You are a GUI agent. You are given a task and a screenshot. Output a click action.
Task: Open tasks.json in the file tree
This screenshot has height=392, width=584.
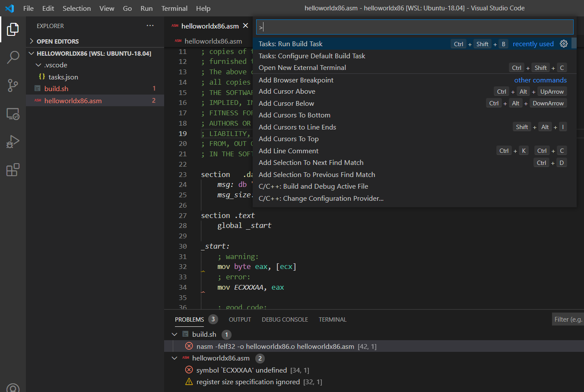(63, 77)
